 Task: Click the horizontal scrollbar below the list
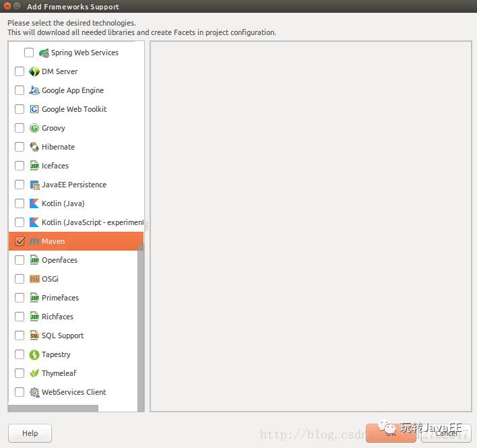click(x=54, y=408)
